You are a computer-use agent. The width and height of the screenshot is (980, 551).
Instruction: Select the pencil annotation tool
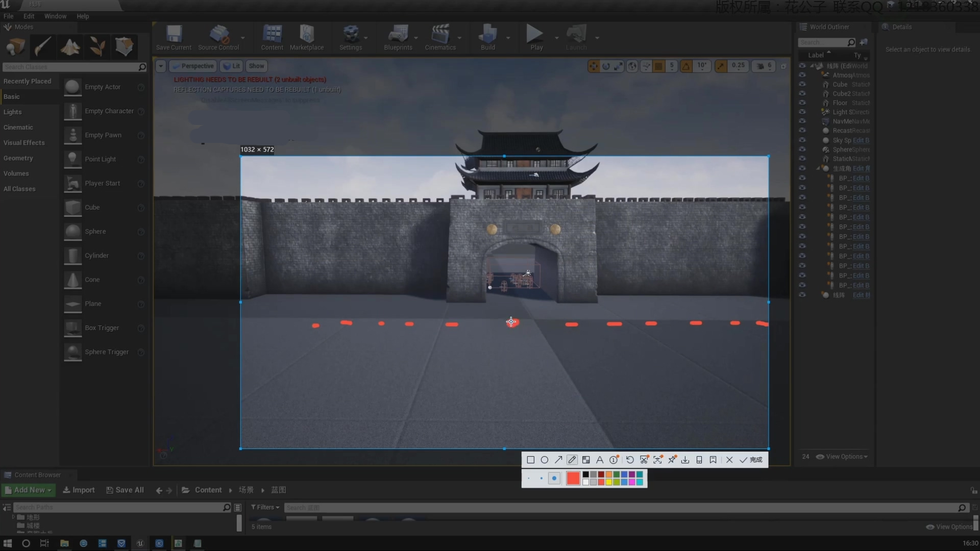click(572, 460)
